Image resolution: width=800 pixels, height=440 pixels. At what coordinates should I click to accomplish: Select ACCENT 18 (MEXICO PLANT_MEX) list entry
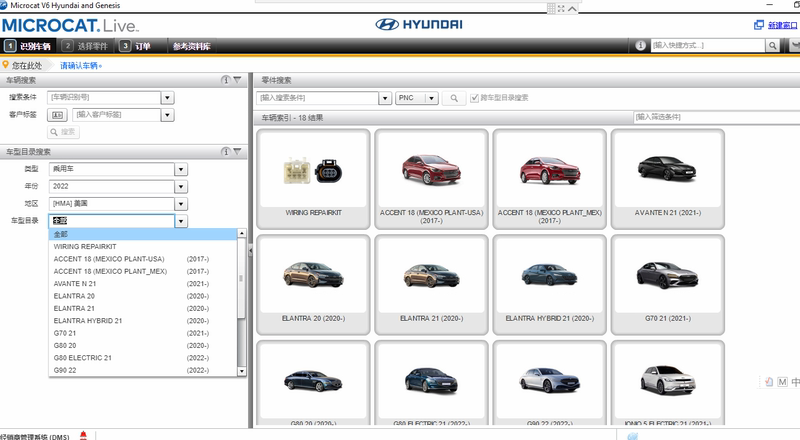[x=143, y=272]
